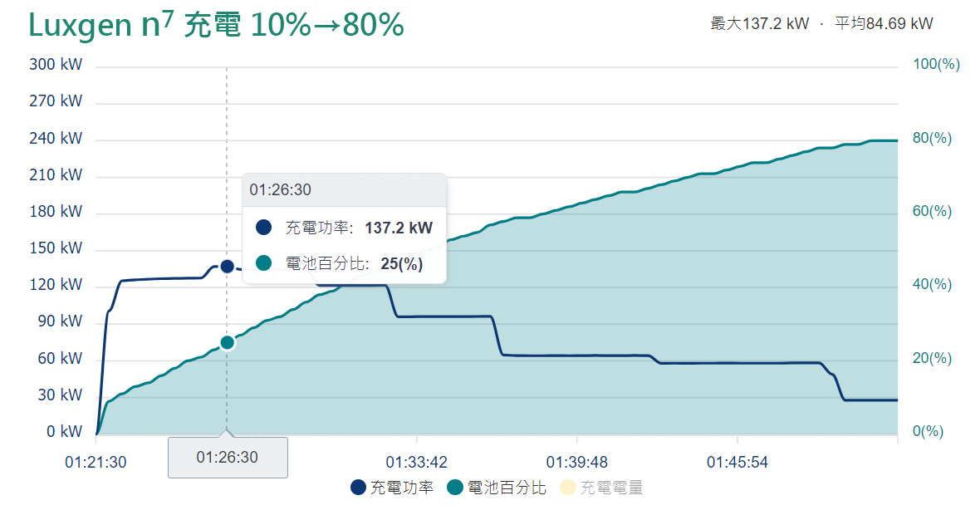Hide the 電池百分比 series via legend label
The height and width of the screenshot is (515, 980).
[x=507, y=488]
